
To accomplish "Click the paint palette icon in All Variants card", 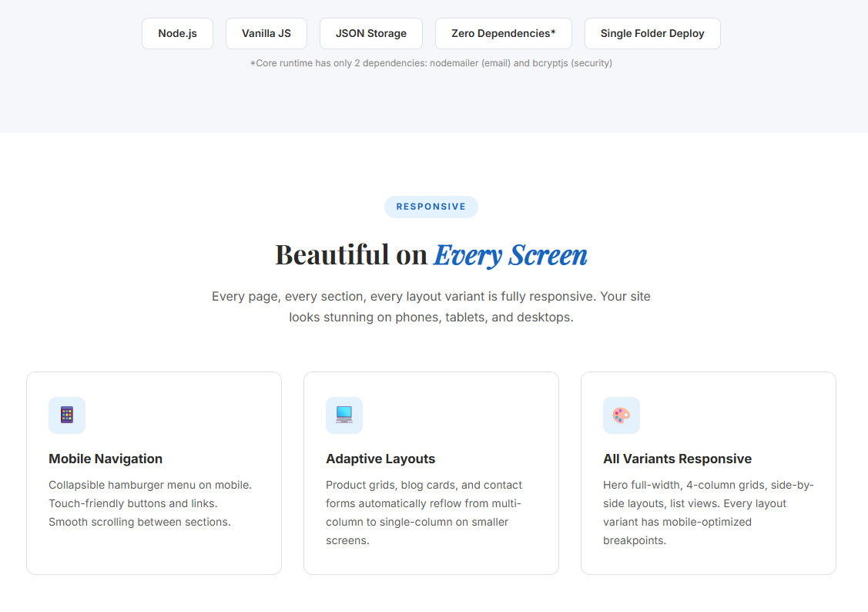I will coord(622,415).
